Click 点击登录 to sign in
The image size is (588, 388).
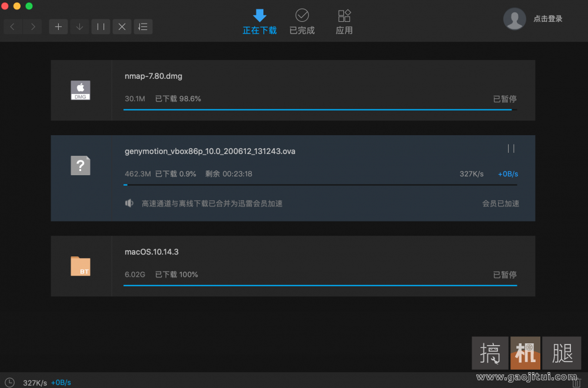point(547,19)
